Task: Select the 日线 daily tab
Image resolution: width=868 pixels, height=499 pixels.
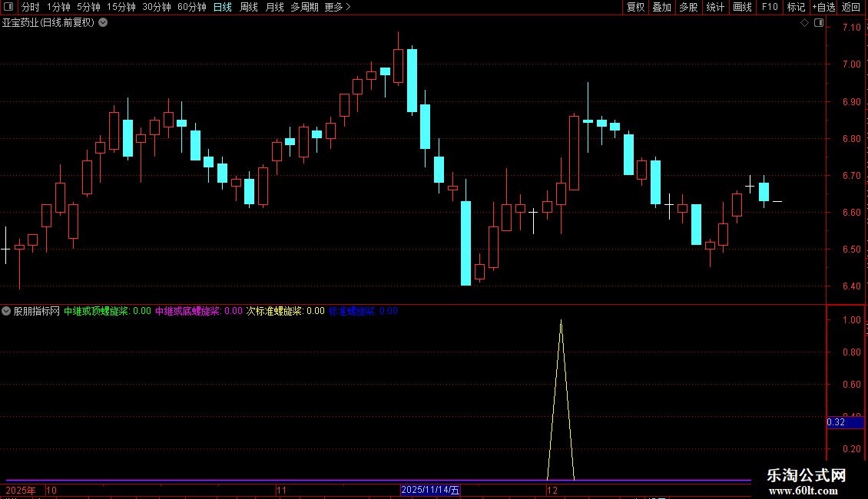Action: tap(223, 7)
